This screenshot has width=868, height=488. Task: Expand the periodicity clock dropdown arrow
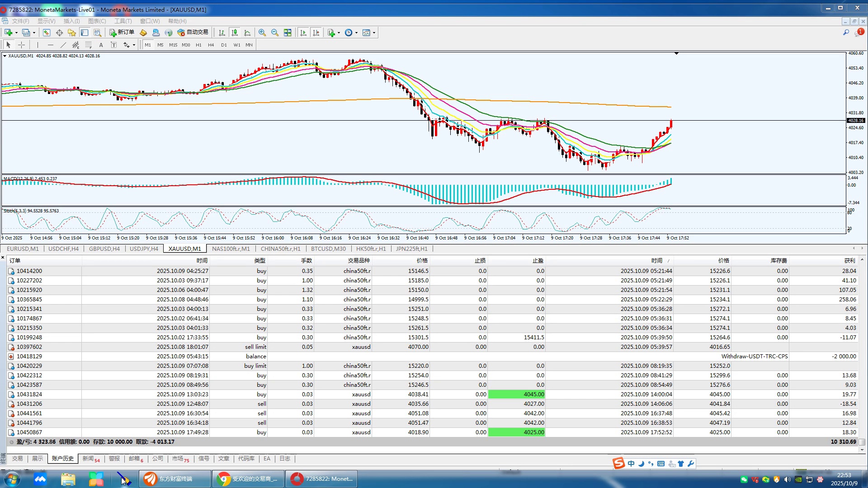tap(356, 33)
